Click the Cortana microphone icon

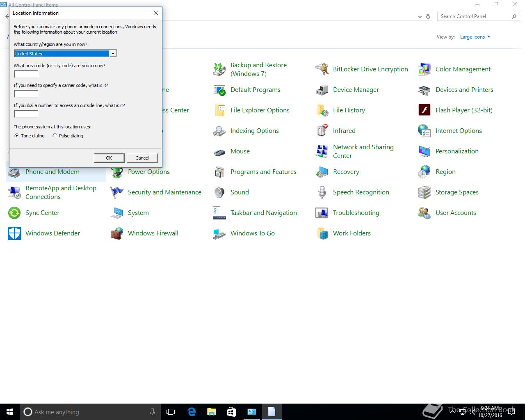click(153, 412)
